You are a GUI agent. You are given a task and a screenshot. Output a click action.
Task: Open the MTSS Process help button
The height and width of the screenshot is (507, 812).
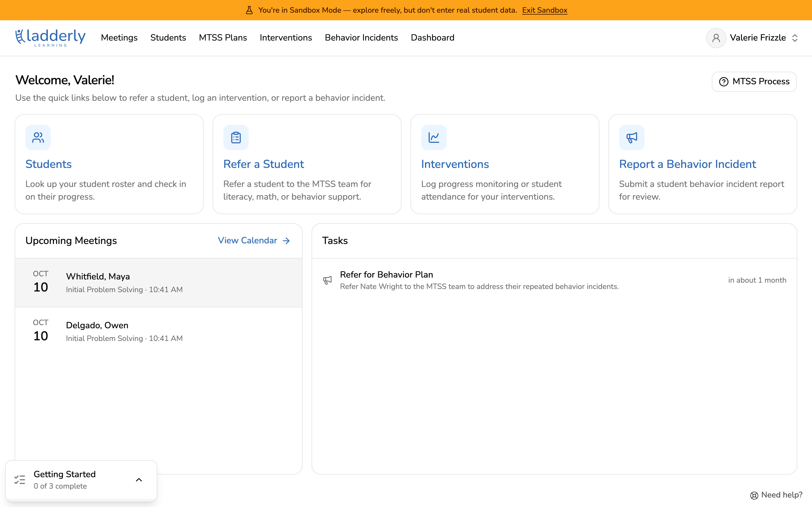click(754, 82)
